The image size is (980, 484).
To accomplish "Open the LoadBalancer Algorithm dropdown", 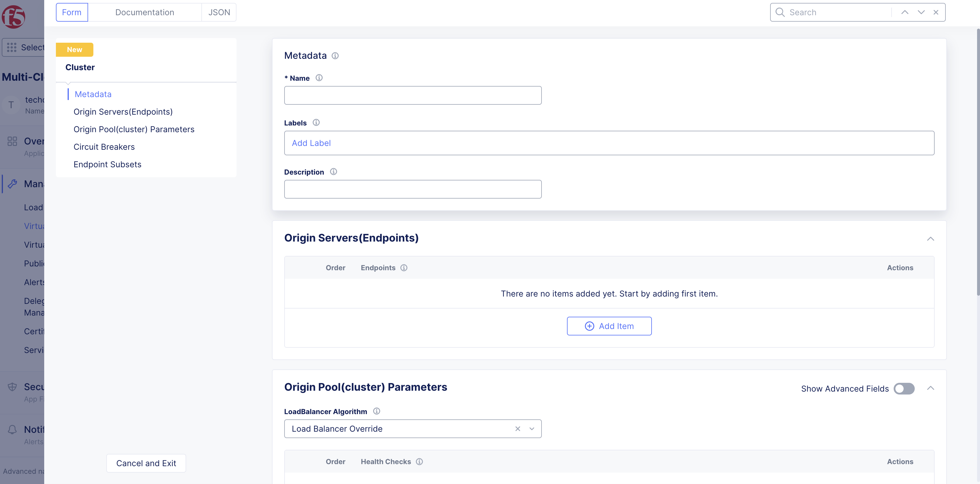I will (x=532, y=428).
